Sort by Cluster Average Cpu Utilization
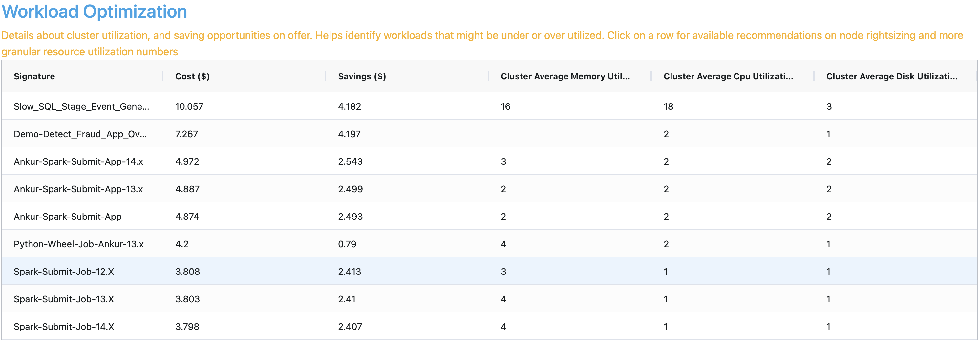Screen dimensions: 980x340 coord(728,76)
